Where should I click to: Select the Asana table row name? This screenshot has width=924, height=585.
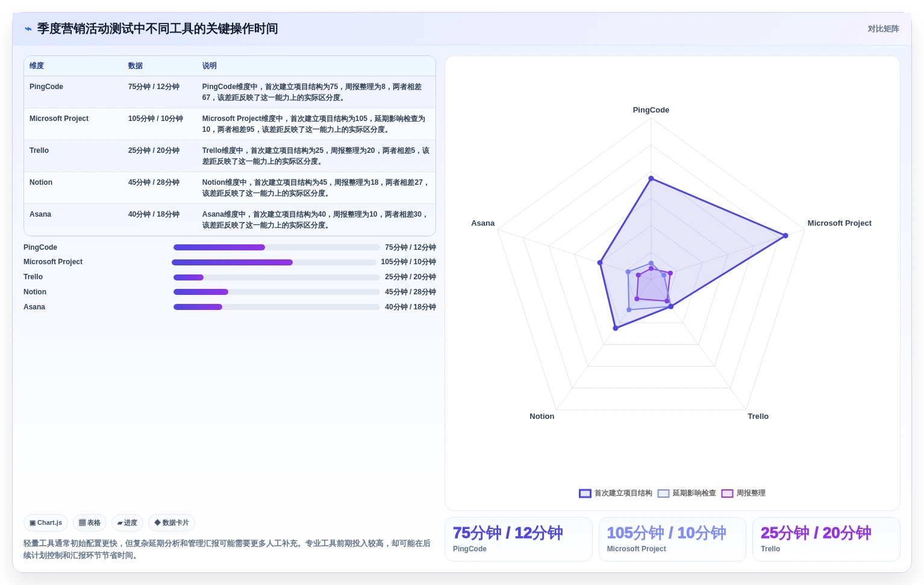tap(40, 214)
